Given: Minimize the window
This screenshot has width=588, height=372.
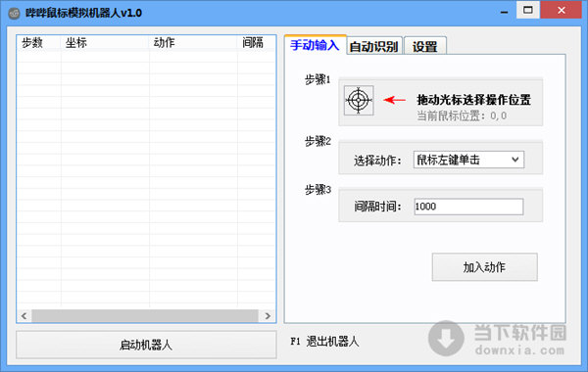Looking at the screenshot, I should 504,11.
